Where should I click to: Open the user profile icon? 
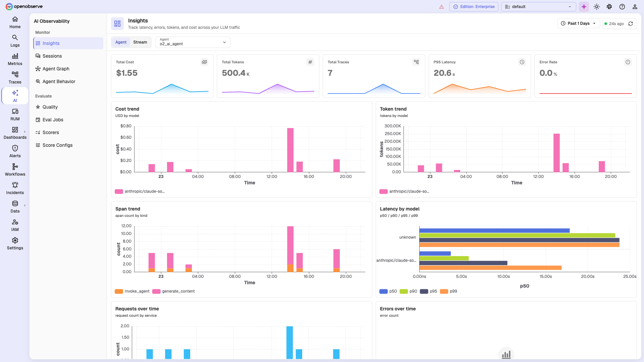(635, 7)
